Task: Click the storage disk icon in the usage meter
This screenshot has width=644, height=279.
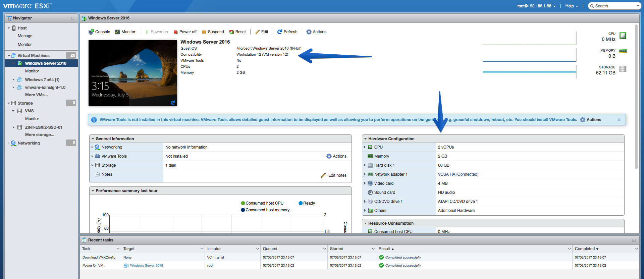Action: [x=623, y=69]
